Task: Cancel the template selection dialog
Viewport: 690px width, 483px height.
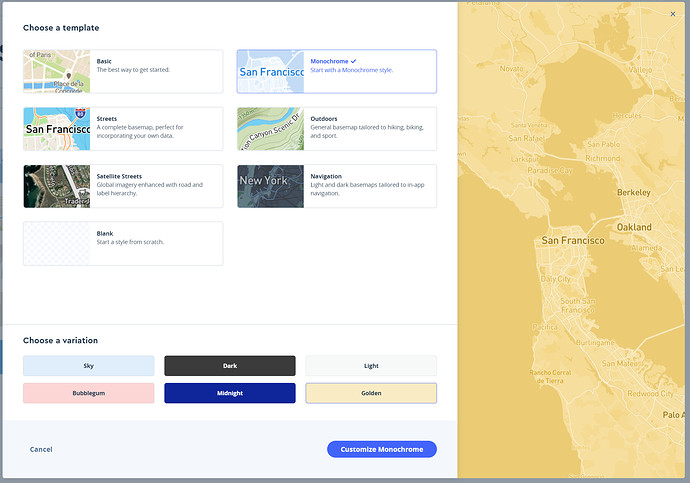Action: 41,449
